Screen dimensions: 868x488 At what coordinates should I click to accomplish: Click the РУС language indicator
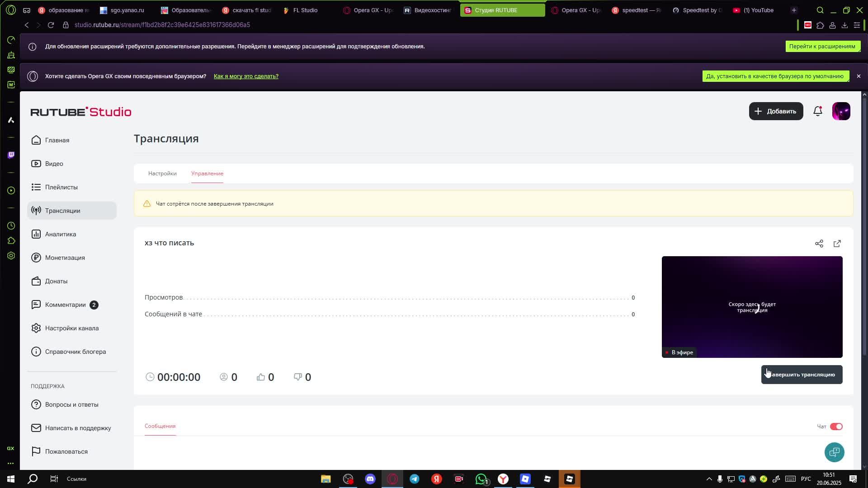pyautogui.click(x=806, y=479)
